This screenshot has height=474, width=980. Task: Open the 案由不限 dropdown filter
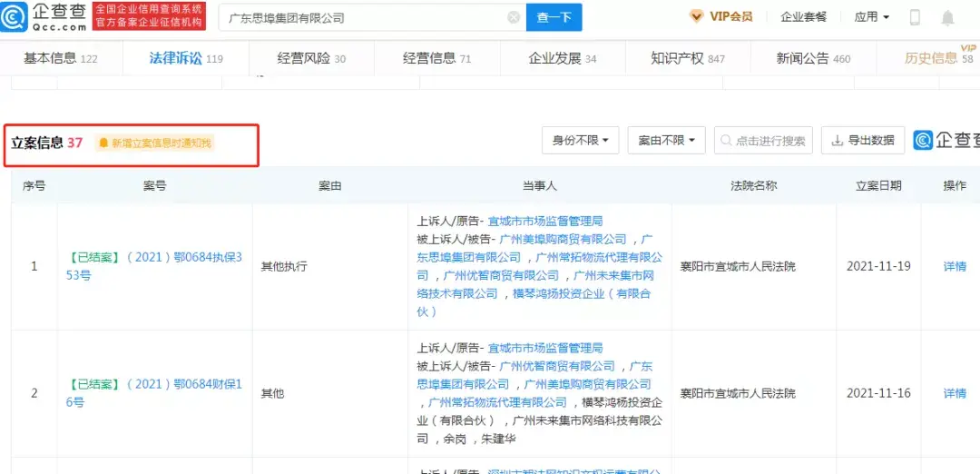tap(666, 141)
